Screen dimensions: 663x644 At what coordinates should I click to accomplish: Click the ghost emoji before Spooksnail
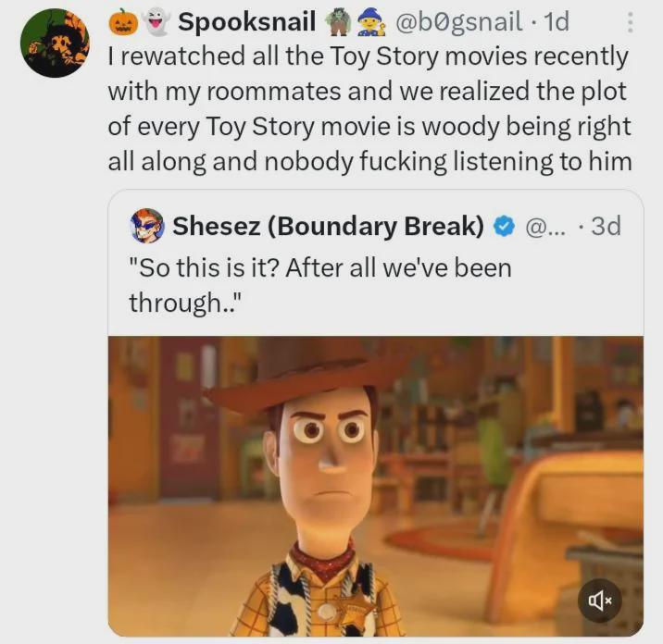tap(156, 21)
